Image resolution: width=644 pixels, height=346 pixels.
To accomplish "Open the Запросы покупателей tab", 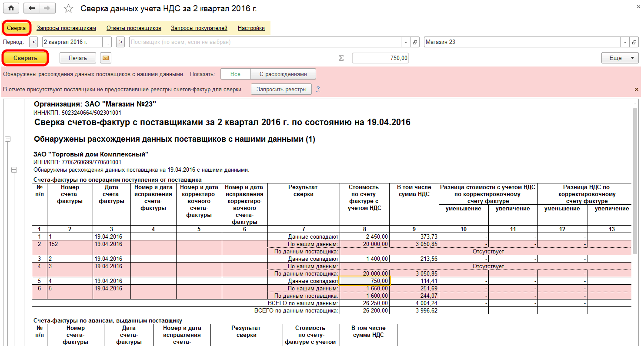I will click(x=199, y=28).
